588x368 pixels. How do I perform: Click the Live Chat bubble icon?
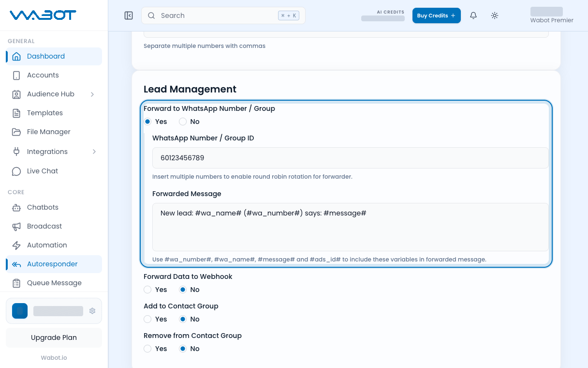[16, 171]
